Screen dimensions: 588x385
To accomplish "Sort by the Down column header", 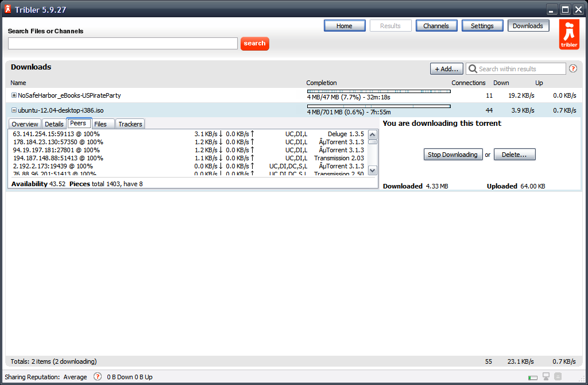I will click(x=501, y=83).
